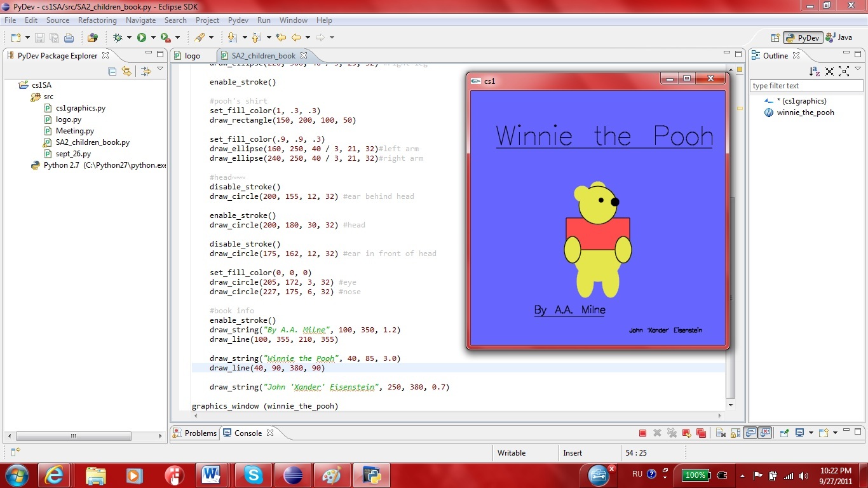Run the program with green play icon
Screen dimensions: 868x488
click(141, 37)
